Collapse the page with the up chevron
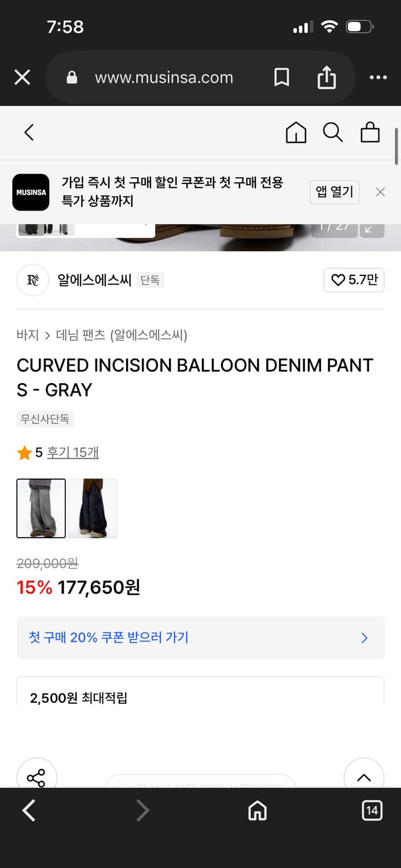This screenshot has height=868, width=401. pos(364,778)
